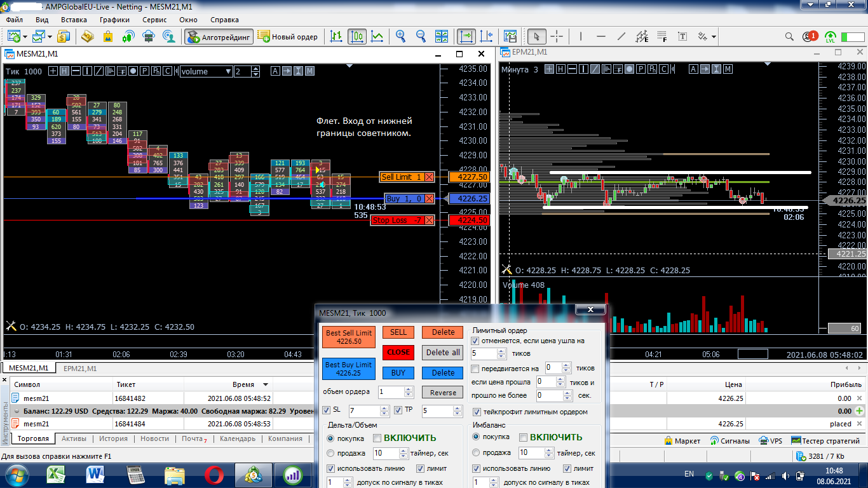Open the VPS cloud hosting icon

[x=148, y=36]
